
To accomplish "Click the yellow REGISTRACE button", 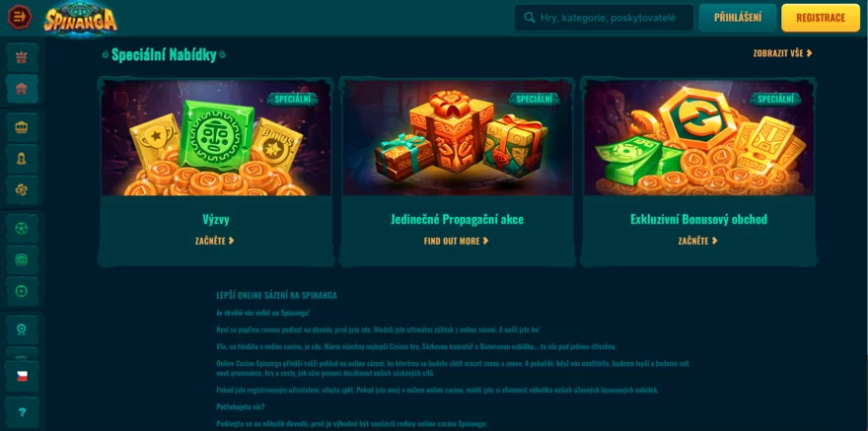I will point(821,18).
